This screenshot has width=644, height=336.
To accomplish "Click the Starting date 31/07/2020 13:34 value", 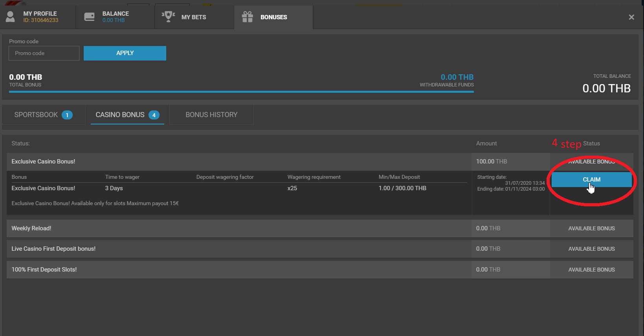I will pos(525,183).
